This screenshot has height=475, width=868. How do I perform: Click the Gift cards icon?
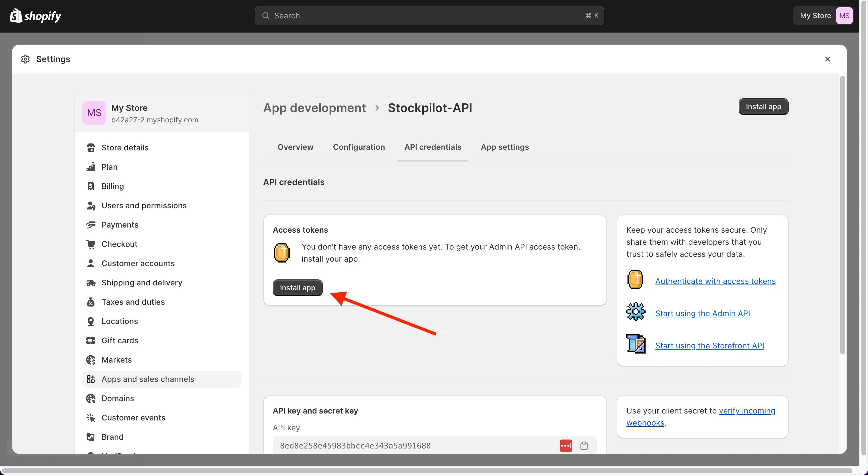(91, 341)
